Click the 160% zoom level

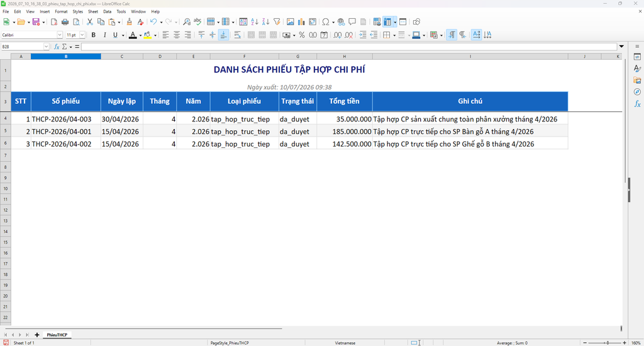(636, 343)
